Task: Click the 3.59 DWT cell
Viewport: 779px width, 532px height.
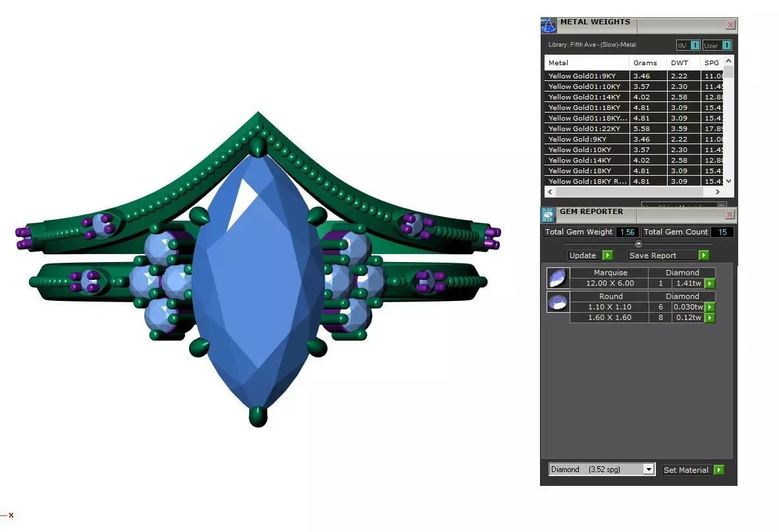Action: click(684, 128)
